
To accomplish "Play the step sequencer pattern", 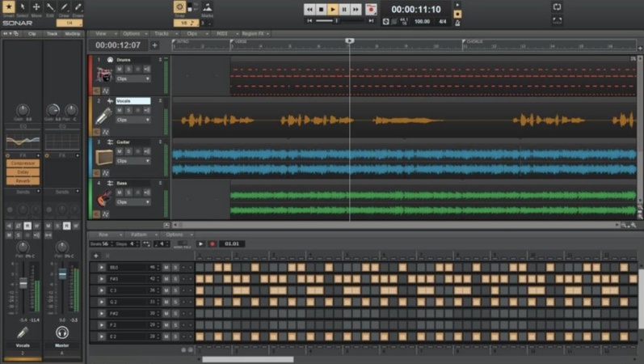I will (200, 244).
